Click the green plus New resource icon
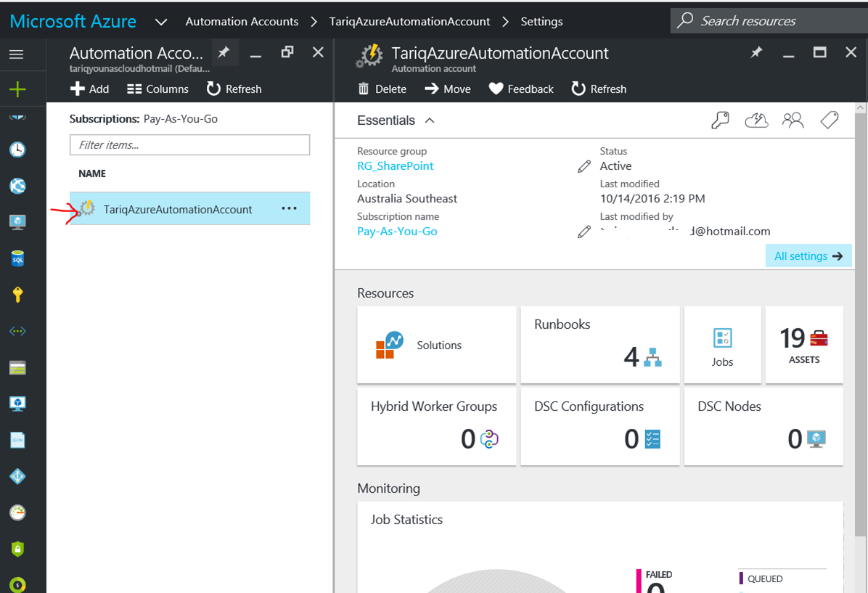868x593 pixels. pyautogui.click(x=17, y=89)
